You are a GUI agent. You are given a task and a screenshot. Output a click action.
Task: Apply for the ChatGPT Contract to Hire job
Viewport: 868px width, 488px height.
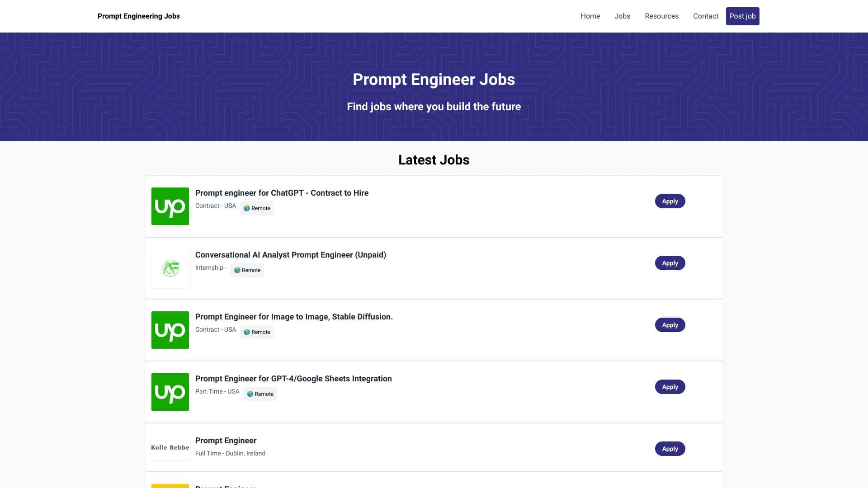pyautogui.click(x=670, y=201)
